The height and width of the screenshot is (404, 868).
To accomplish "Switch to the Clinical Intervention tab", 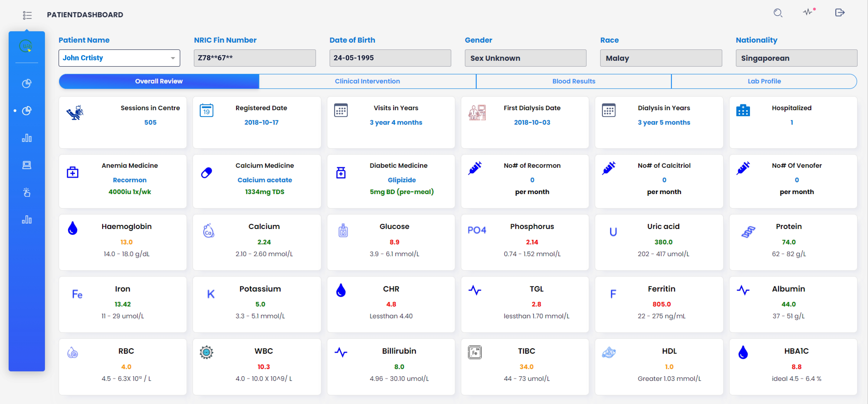I will [367, 81].
